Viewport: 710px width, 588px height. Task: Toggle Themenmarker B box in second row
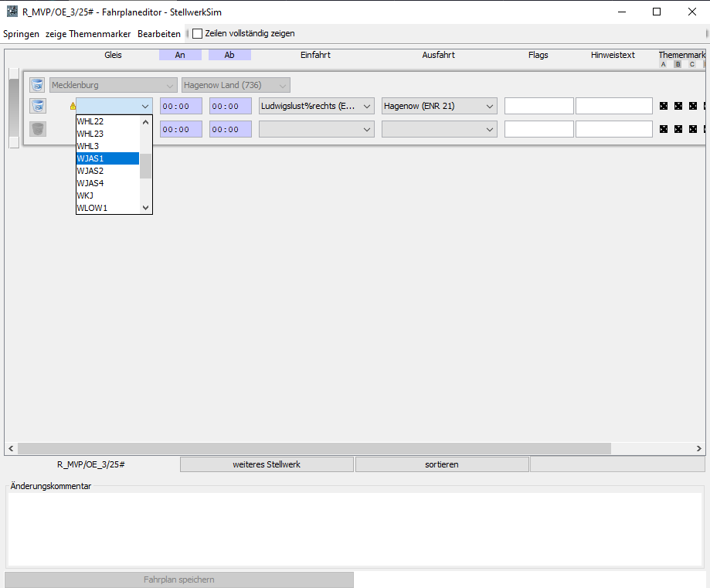tap(678, 129)
